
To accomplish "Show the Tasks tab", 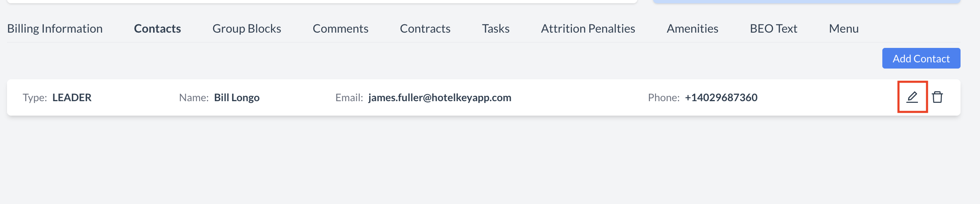I will (495, 28).
